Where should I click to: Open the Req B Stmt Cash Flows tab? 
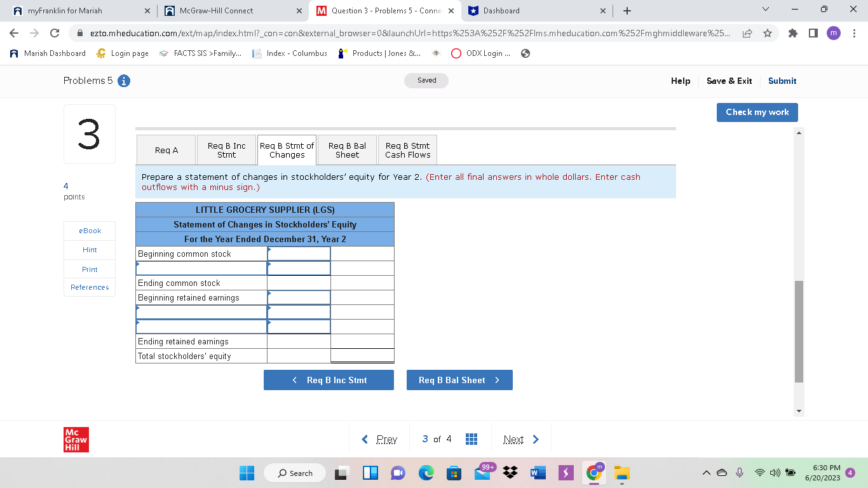(407, 150)
